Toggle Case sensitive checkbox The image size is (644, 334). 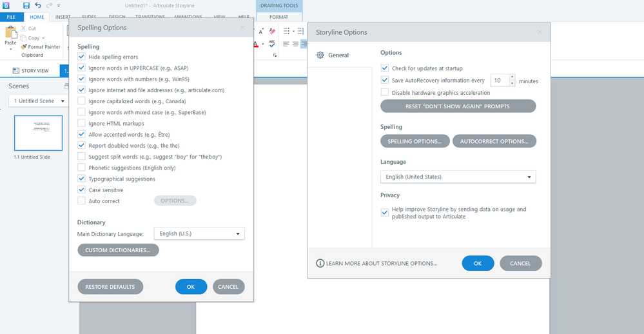[81, 190]
